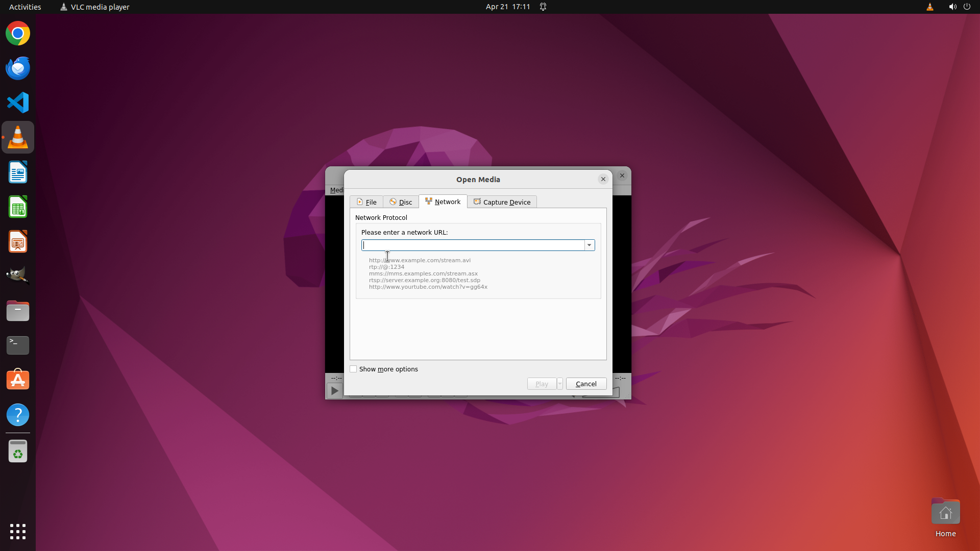Open the Disc tab
The image size is (980, 551).
[x=401, y=202]
